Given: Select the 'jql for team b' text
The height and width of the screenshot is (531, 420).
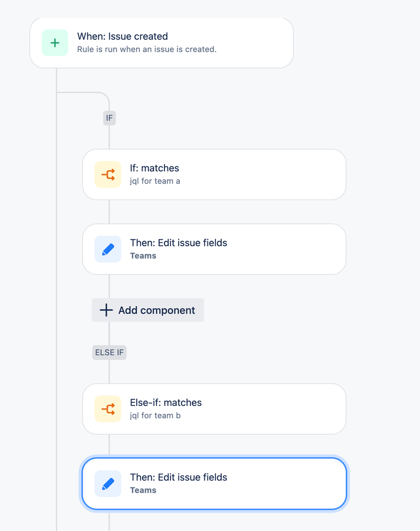Looking at the screenshot, I should click(155, 416).
